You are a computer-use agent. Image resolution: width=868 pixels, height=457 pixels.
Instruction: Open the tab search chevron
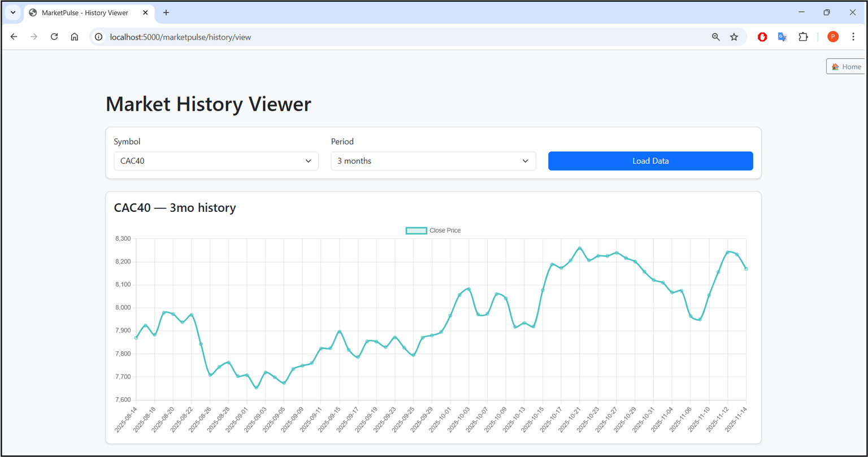pyautogui.click(x=12, y=12)
